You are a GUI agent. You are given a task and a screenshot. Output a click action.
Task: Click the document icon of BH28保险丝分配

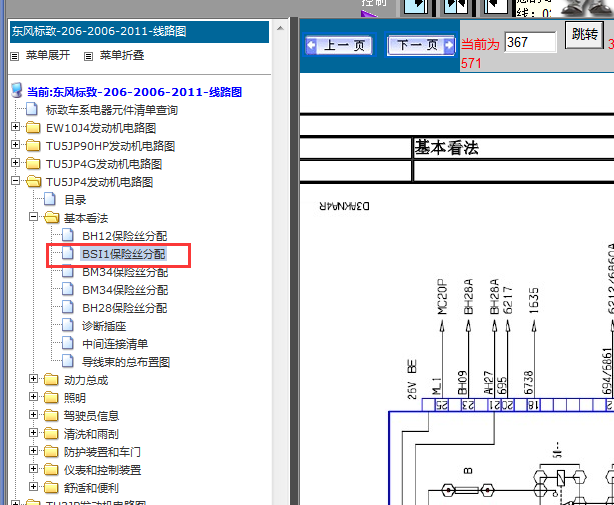(x=68, y=307)
